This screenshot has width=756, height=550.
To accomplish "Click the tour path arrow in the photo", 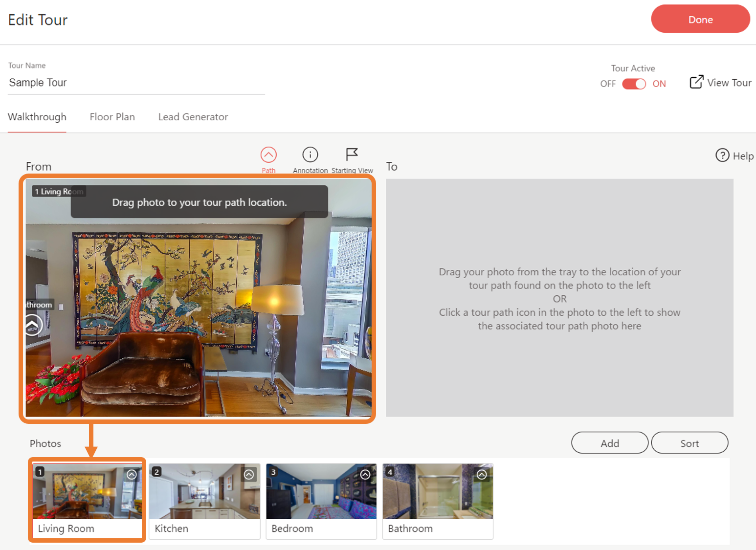I will [x=33, y=325].
